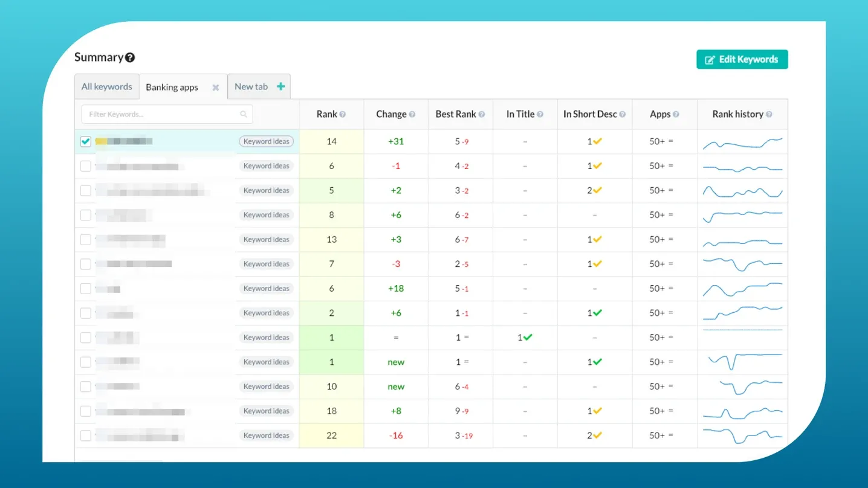The height and width of the screenshot is (488, 868).
Task: Open Keyword ideas for the rank 22 row
Action: [267, 435]
